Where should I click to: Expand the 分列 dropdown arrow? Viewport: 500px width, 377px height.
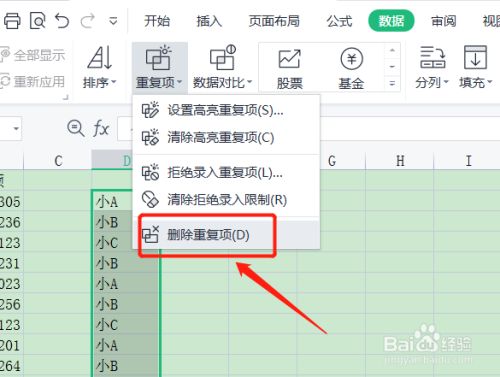(x=446, y=82)
